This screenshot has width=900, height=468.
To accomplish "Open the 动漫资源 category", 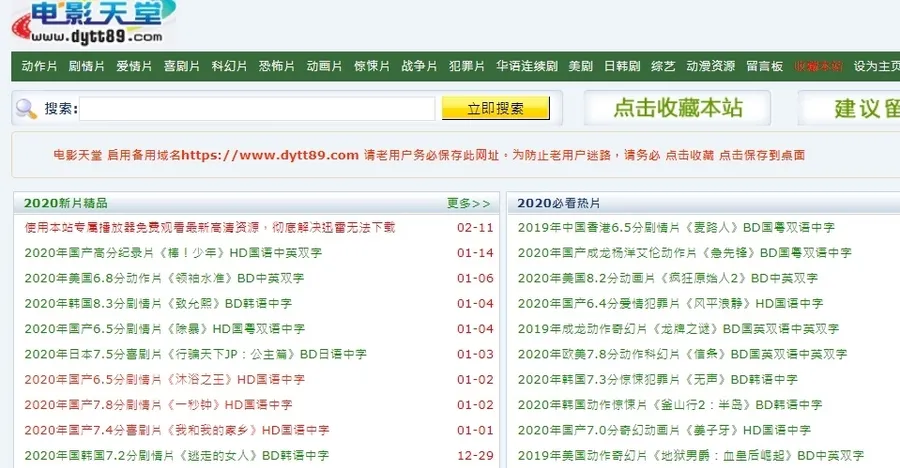I will coord(711,66).
